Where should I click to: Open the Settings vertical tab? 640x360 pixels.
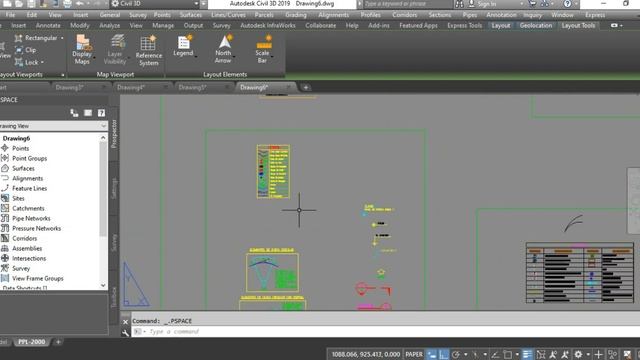tap(114, 188)
